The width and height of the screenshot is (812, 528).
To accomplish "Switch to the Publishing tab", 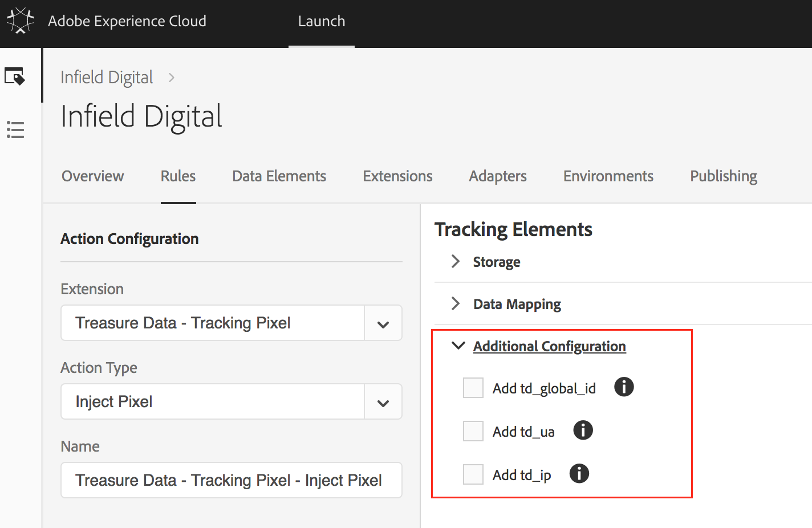I will pos(724,176).
